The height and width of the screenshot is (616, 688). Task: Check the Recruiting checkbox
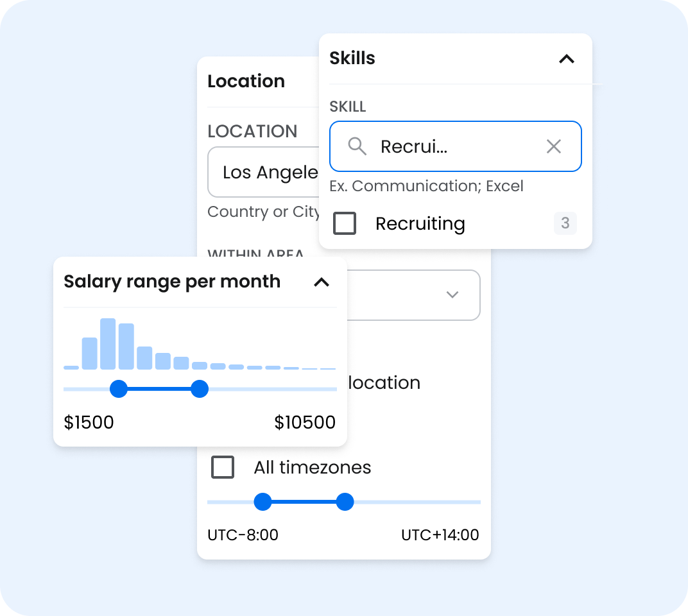point(345,223)
